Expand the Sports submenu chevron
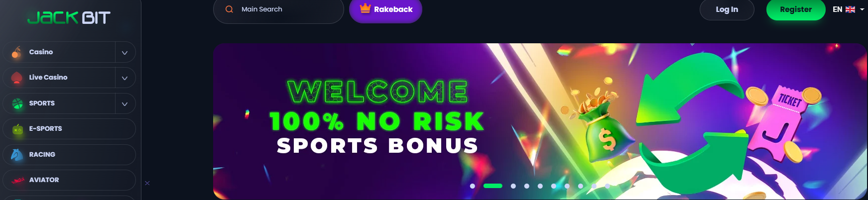This screenshot has height=200, width=868. [x=125, y=103]
